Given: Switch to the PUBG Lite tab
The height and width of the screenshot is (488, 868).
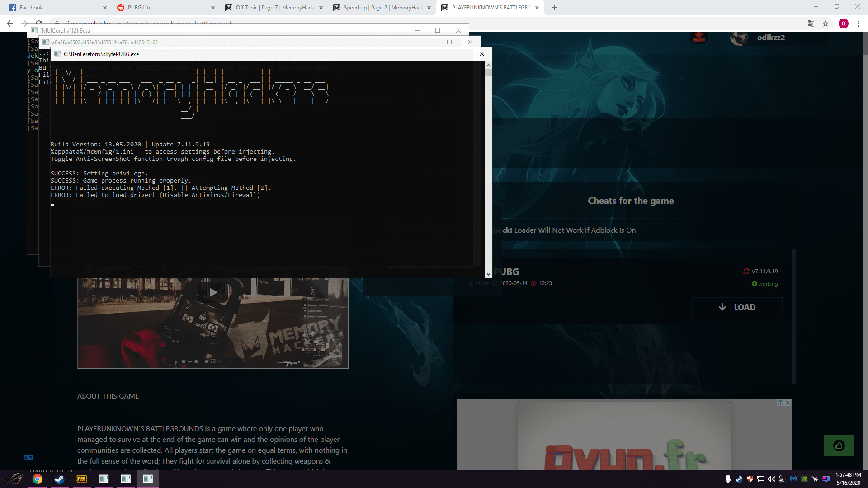Looking at the screenshot, I should (x=165, y=8).
